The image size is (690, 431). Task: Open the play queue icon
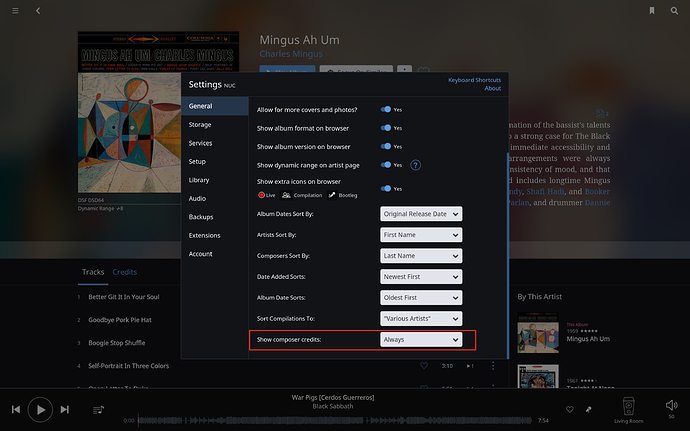click(98, 410)
